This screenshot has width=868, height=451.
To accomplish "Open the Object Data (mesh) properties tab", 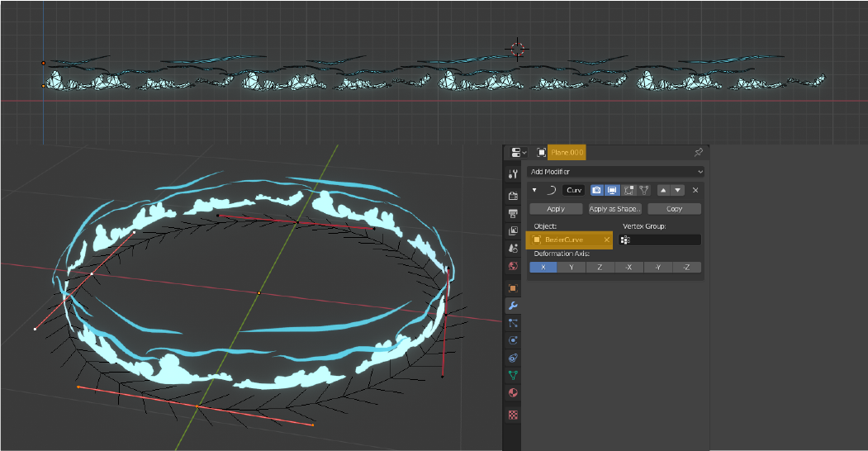I will (513, 375).
